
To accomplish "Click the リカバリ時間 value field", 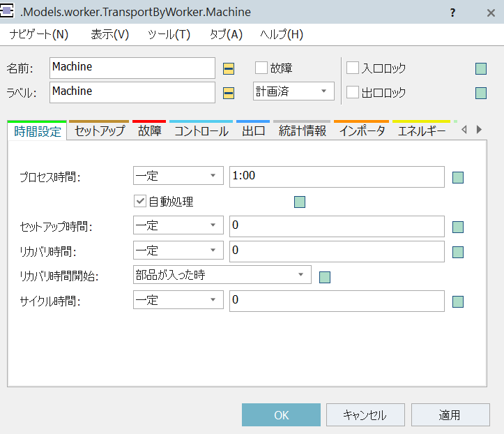I will point(337,251).
